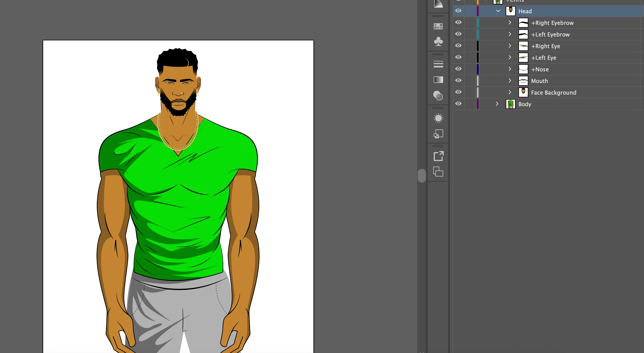The image size is (644, 353).
Task: Open the Stroke panel icon
Action: pos(438,64)
